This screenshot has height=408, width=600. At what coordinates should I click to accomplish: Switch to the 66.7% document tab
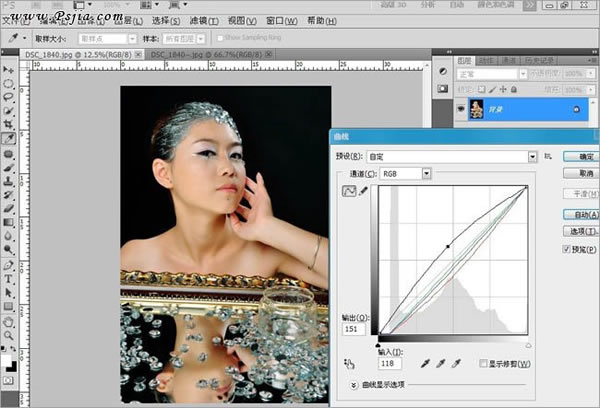211,55
